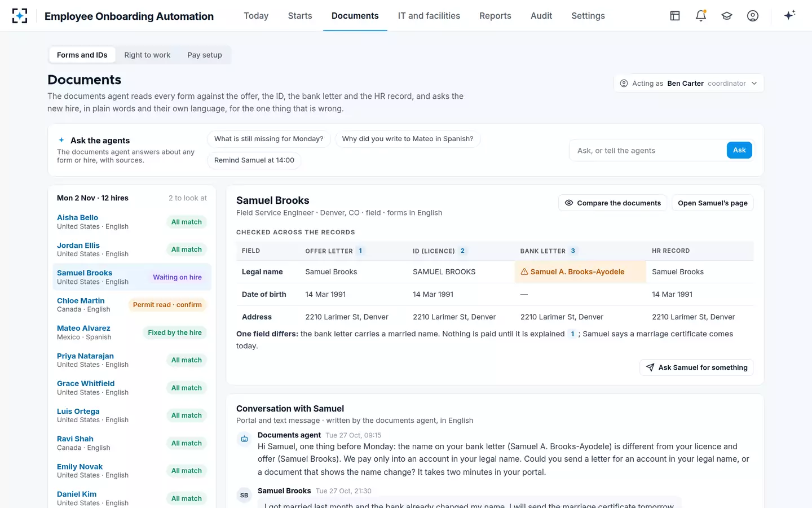This screenshot has height=508, width=812.
Task: Switch to the Today tab
Action: click(x=256, y=16)
